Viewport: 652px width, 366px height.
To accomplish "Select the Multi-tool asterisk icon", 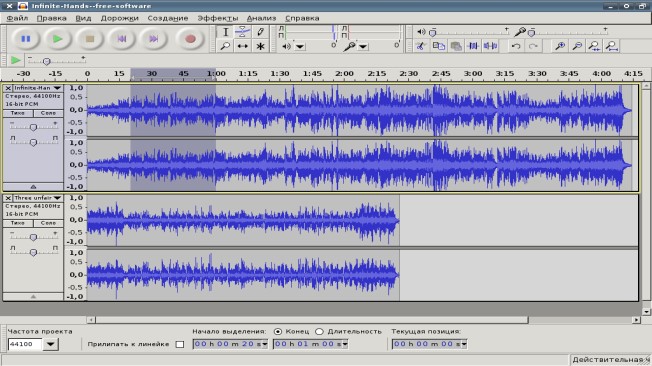I will tap(260, 46).
